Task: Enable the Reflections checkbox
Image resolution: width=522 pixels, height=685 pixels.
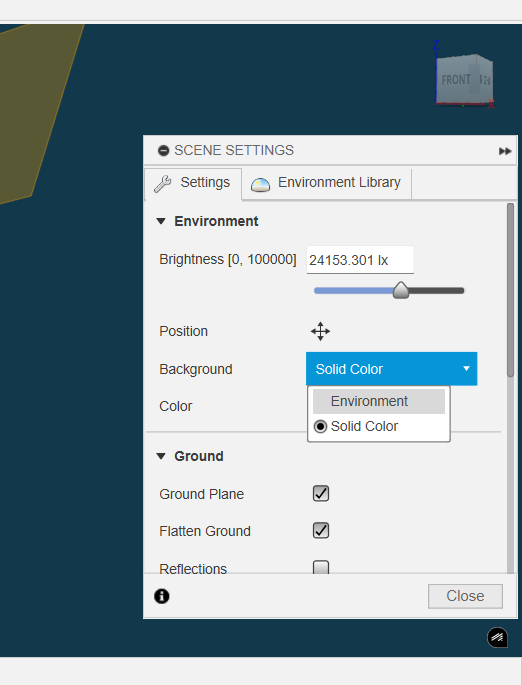Action: 321,567
